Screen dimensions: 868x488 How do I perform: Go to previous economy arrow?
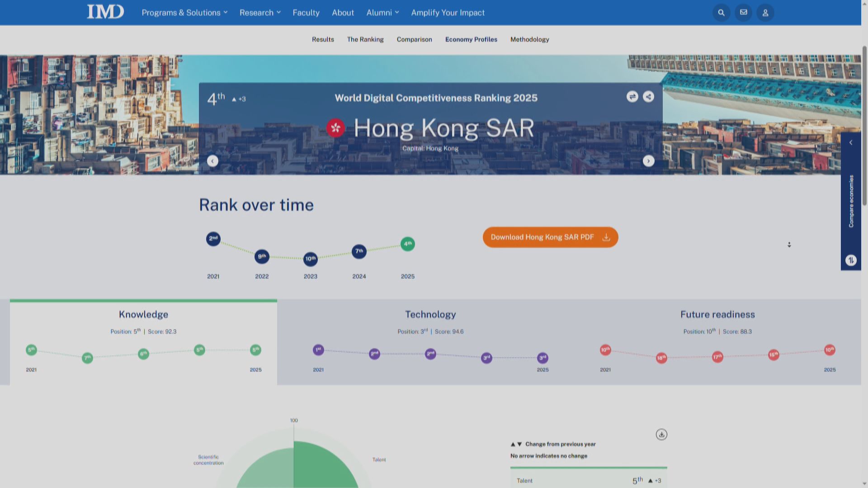tap(212, 161)
